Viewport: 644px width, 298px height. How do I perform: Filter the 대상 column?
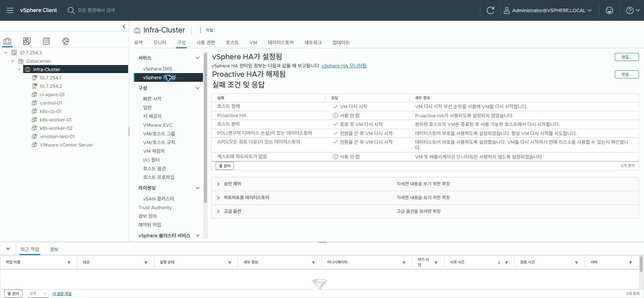point(146,262)
